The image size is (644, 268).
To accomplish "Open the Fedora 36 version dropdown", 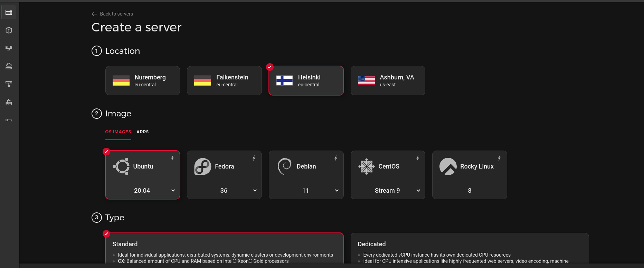I will point(224,191).
